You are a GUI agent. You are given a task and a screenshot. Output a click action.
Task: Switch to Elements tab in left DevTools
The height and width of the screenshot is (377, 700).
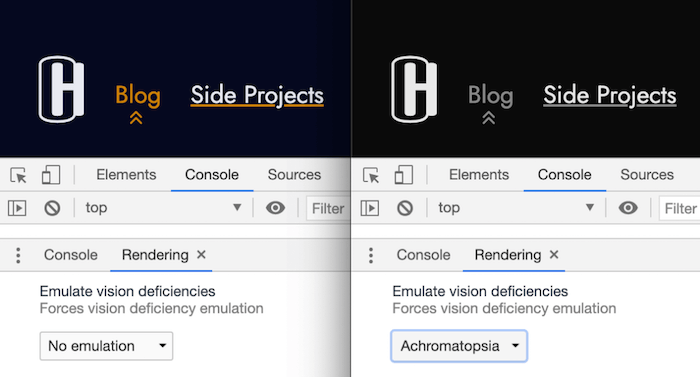click(126, 175)
